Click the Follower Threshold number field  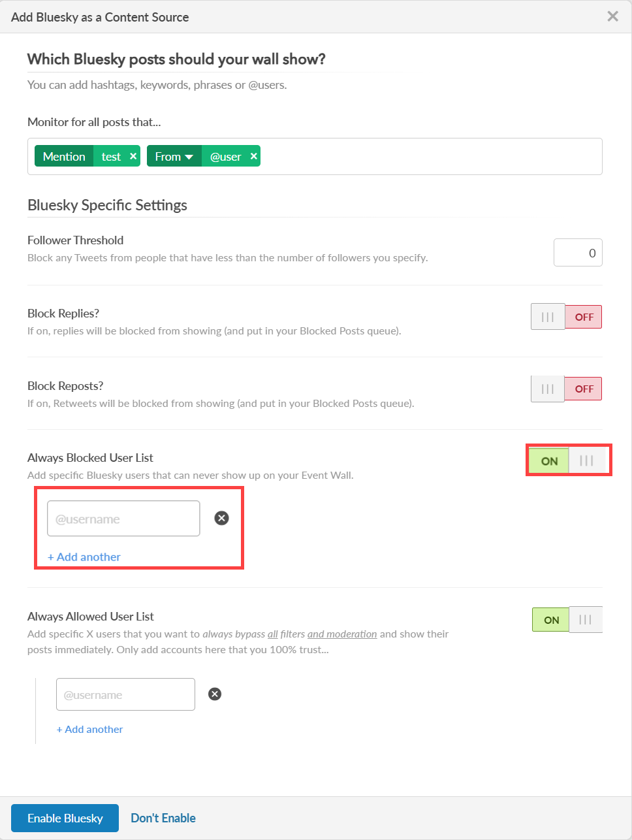(578, 253)
